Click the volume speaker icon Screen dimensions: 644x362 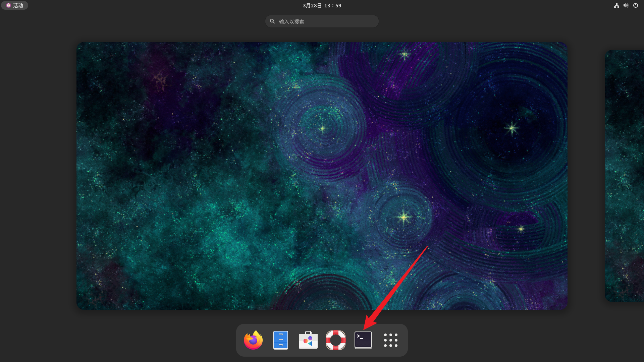pyautogui.click(x=626, y=5)
